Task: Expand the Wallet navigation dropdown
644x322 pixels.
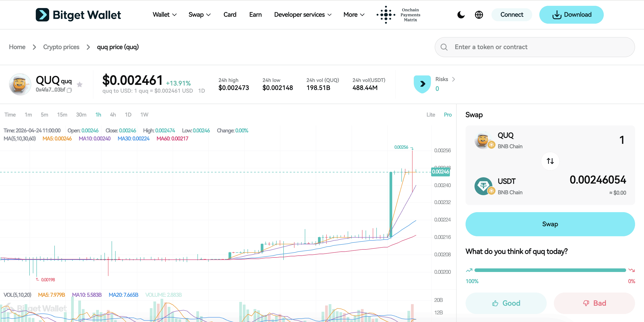Action: click(164, 15)
